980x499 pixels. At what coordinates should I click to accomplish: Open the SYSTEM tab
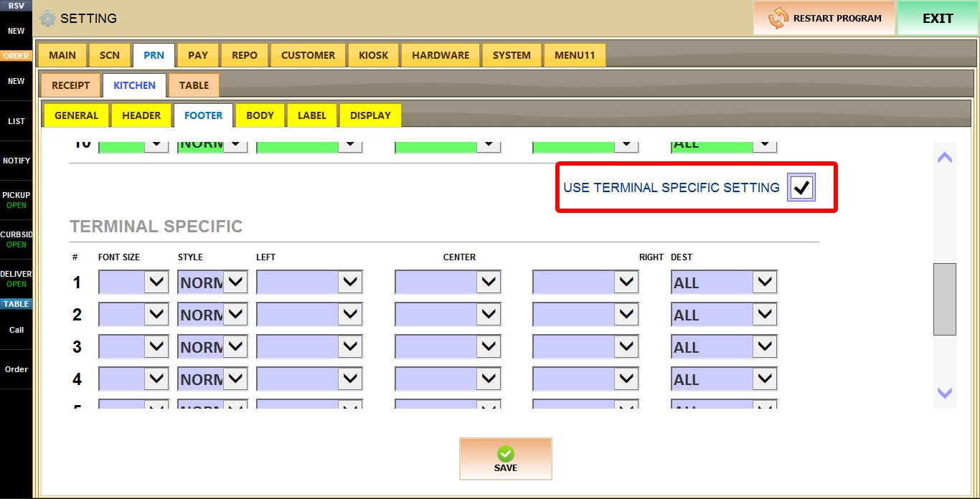[512, 55]
